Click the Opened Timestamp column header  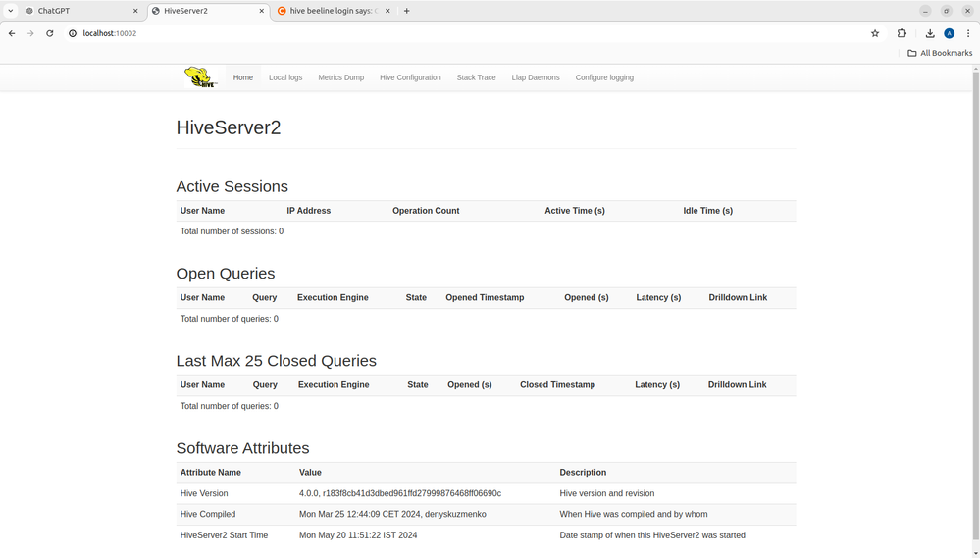pos(485,297)
